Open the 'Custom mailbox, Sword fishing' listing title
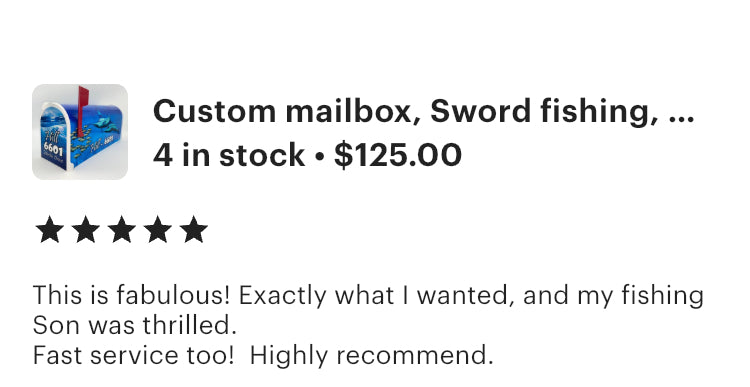This screenshot has width=750, height=387. click(x=423, y=111)
